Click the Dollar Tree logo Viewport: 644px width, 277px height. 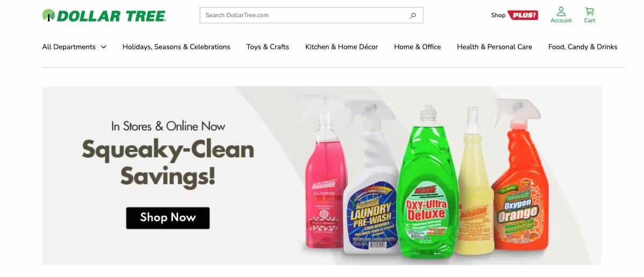coord(104,16)
